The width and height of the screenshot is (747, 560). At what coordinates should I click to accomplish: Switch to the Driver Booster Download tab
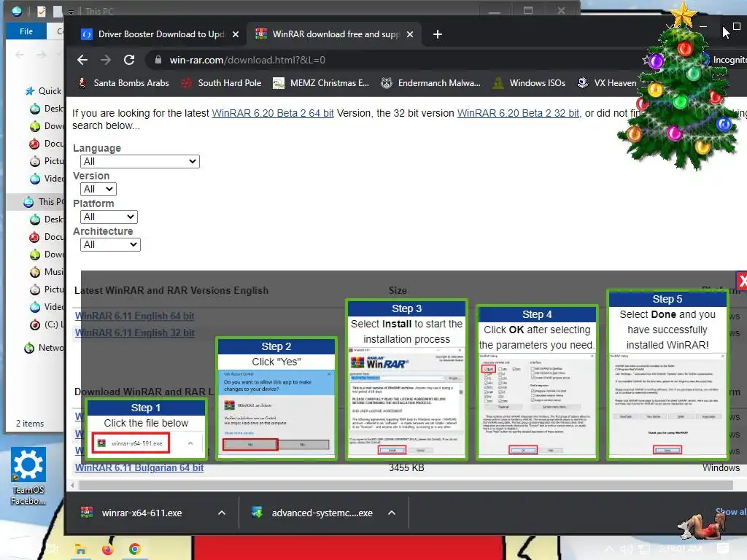[160, 34]
